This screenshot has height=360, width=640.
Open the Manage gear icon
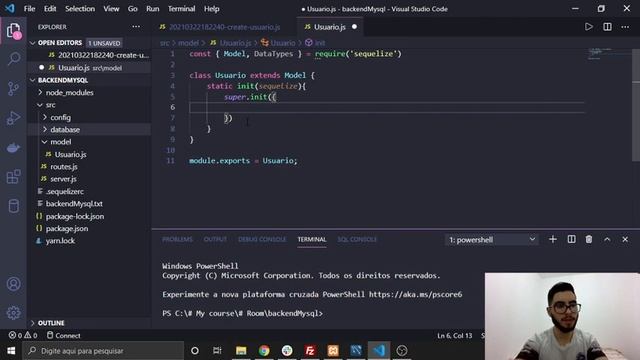[13, 313]
